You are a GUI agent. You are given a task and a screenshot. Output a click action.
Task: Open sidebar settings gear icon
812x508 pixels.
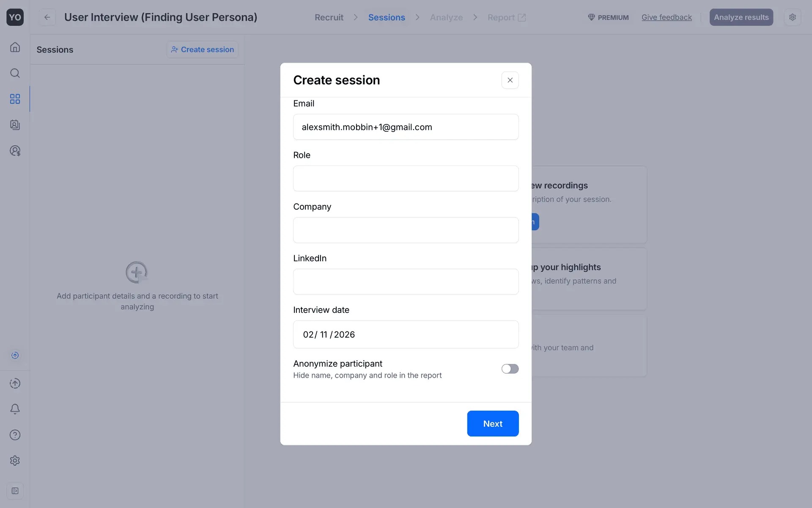(x=15, y=461)
